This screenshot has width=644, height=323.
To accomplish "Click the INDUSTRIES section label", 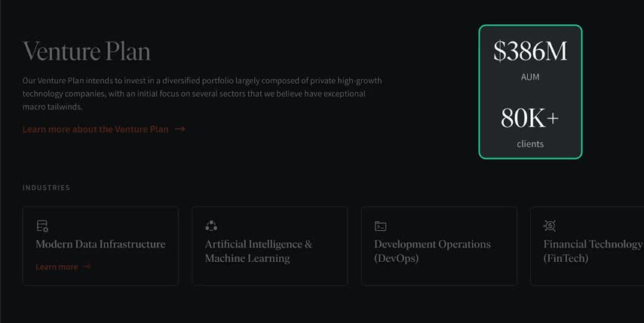I will pos(46,188).
